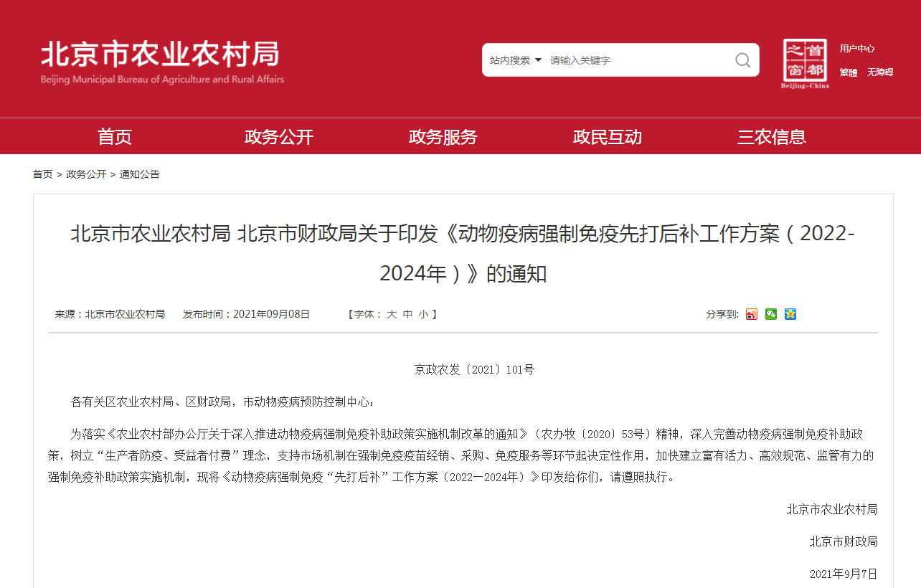Click the search magnifier icon
Screen dimensions: 921x588
tap(742, 60)
